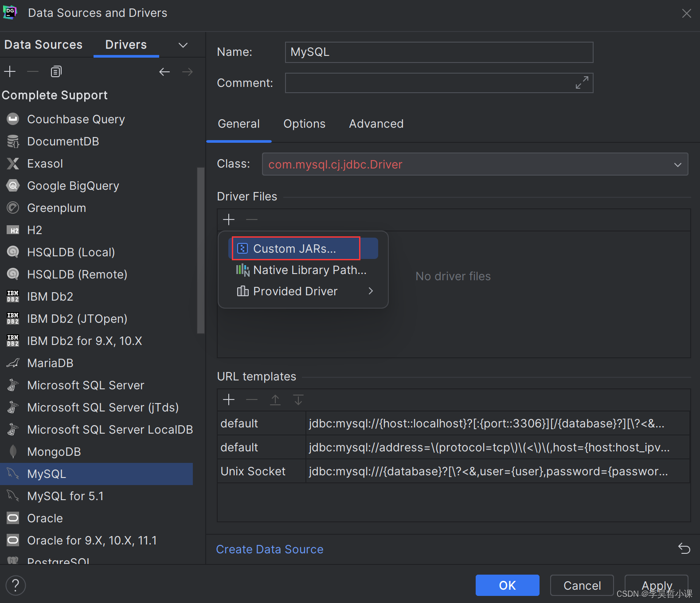Navigate back with the left arrow
Screen dimensions: 700x603
click(164, 71)
